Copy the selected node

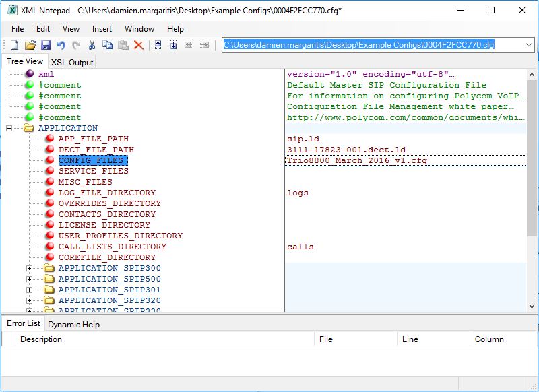[x=107, y=45]
